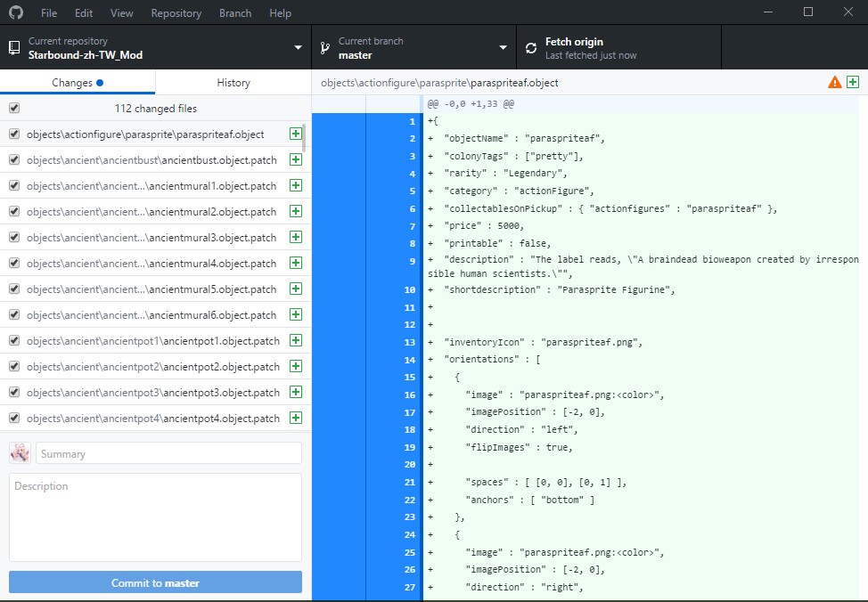This screenshot has height=602, width=868.
Task: Uncheck the 112 changed files checkbox
Action: coord(14,108)
